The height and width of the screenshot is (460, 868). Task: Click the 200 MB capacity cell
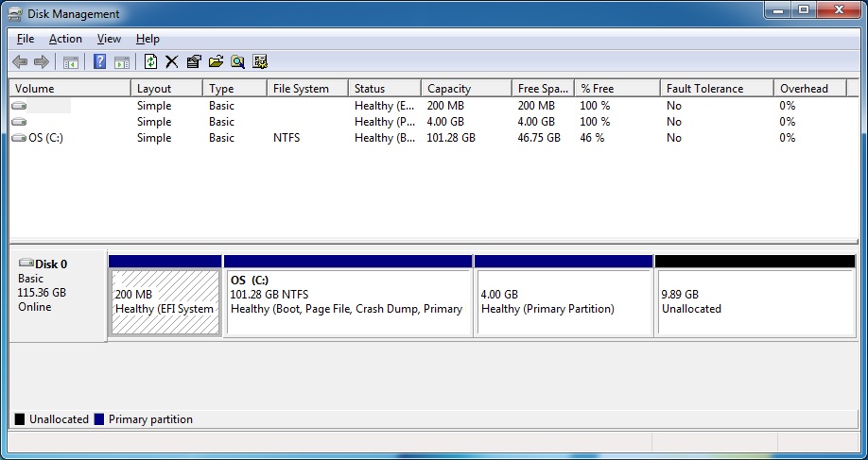click(x=445, y=106)
